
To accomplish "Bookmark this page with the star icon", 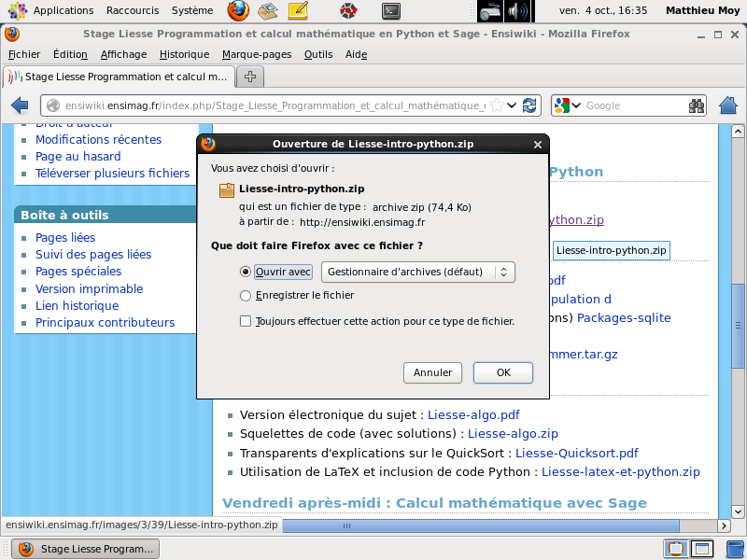I will tap(497, 105).
